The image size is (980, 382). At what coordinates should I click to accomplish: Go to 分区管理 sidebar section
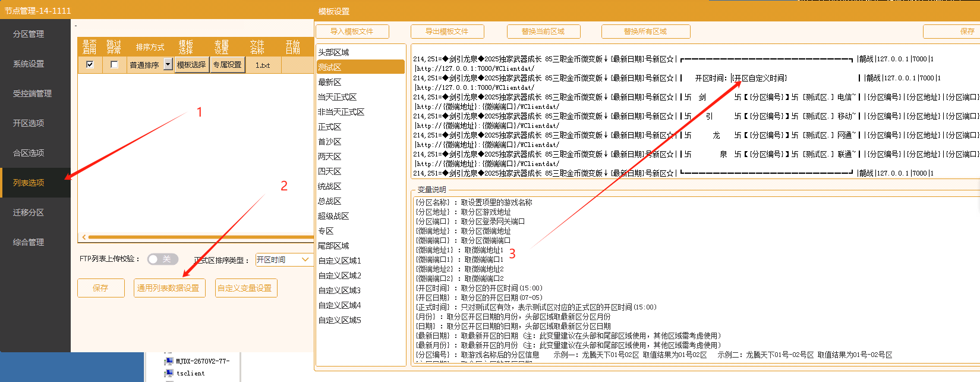[x=29, y=34]
